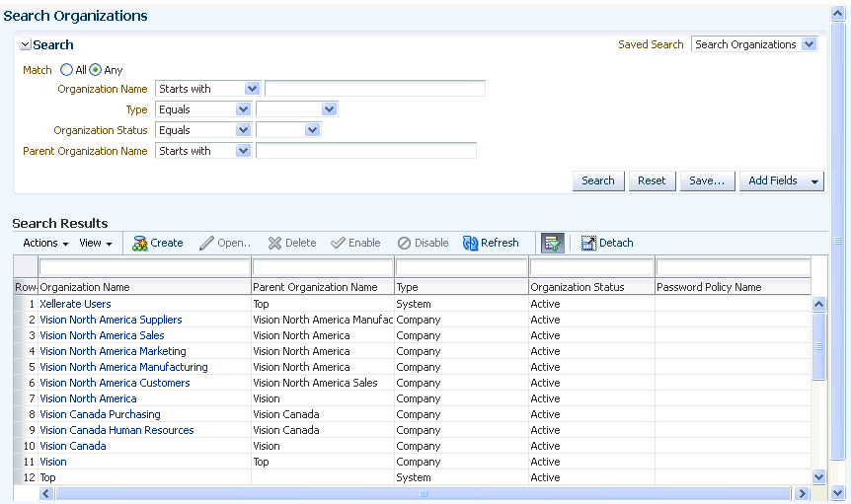Click the Open pencil icon

(206, 244)
